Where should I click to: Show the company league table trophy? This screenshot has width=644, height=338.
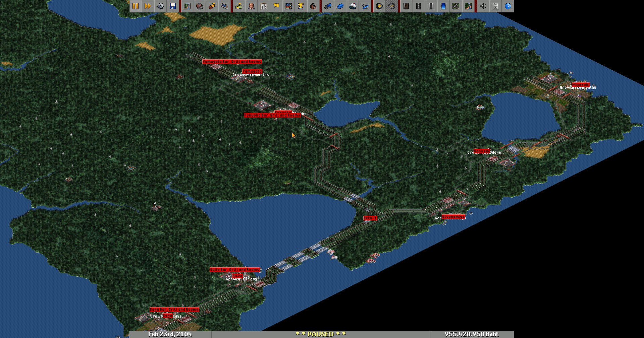[x=301, y=6]
